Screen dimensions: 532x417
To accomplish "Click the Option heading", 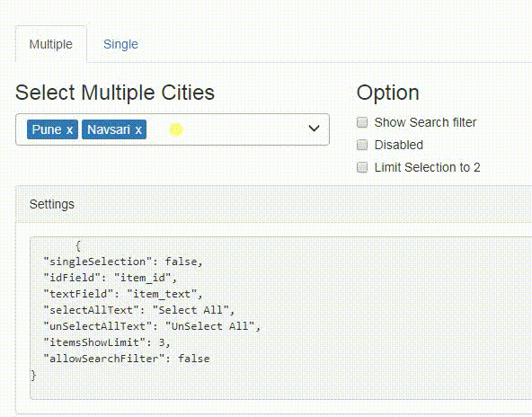I will click(x=388, y=93).
